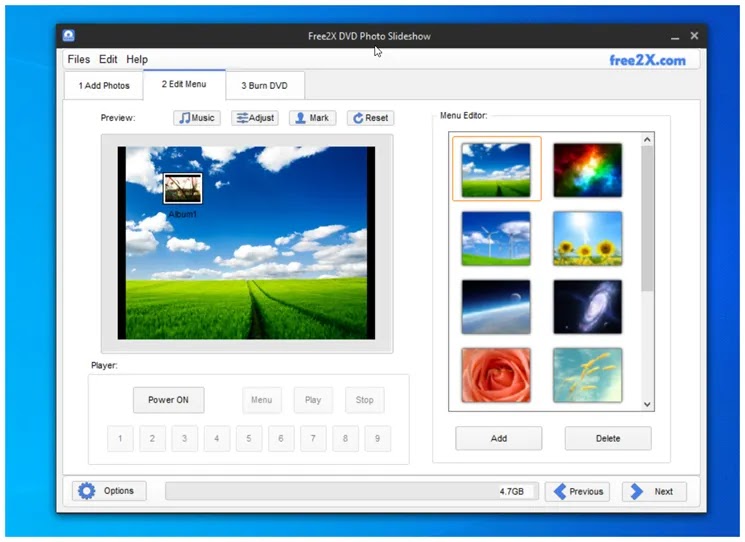Click player number button 8
Image resolution: width=745 pixels, height=542 pixels.
click(x=345, y=438)
